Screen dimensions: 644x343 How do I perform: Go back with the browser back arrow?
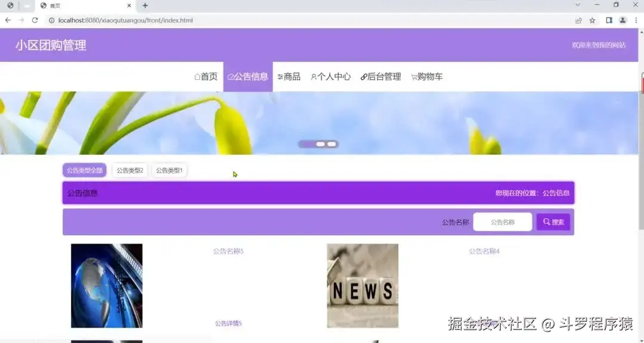click(8, 20)
